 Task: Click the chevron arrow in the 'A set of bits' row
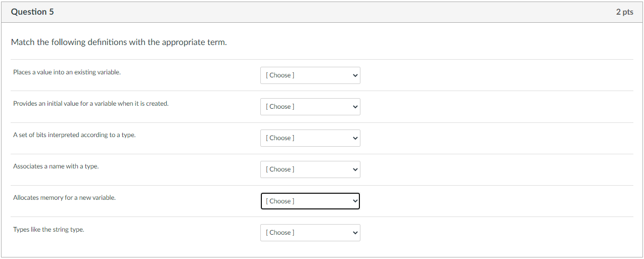(355, 139)
